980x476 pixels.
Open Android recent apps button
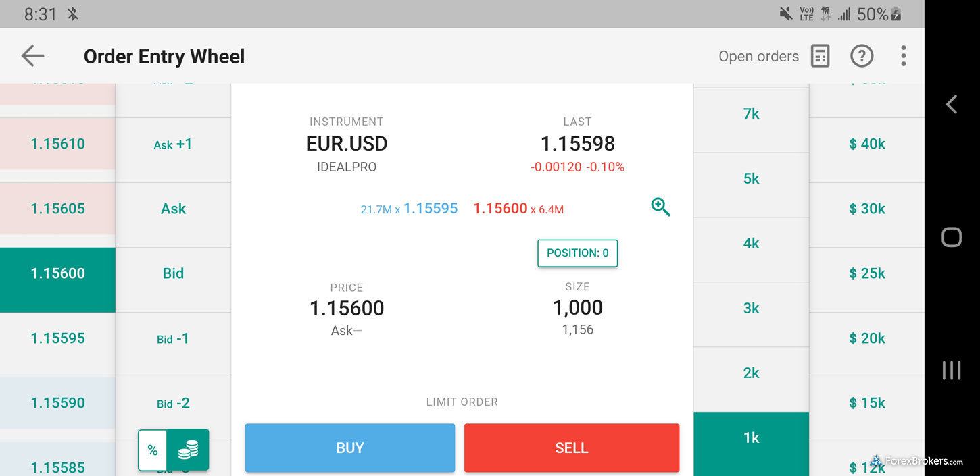pyautogui.click(x=951, y=370)
